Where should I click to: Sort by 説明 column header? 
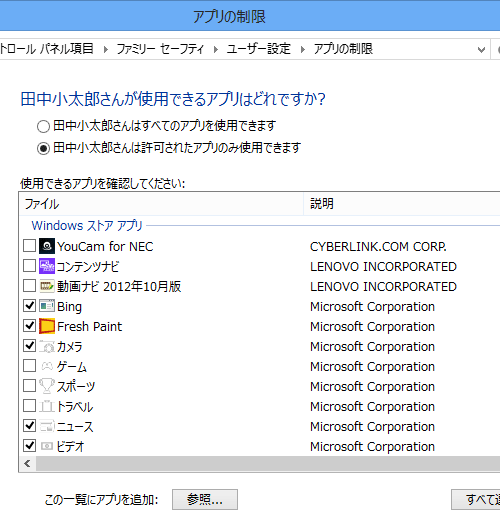(402, 204)
